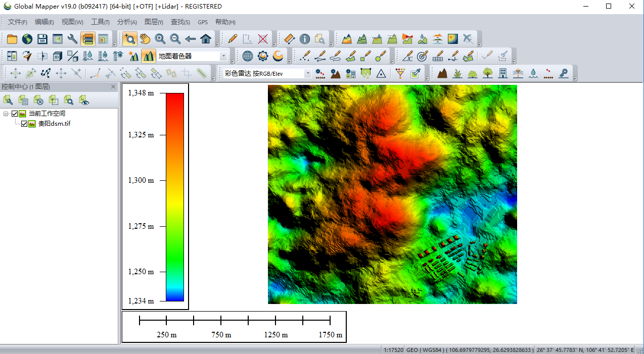The width and height of the screenshot is (644, 354).
Task: Open the 地图着色器 shader dropdown
Action: [x=223, y=56]
